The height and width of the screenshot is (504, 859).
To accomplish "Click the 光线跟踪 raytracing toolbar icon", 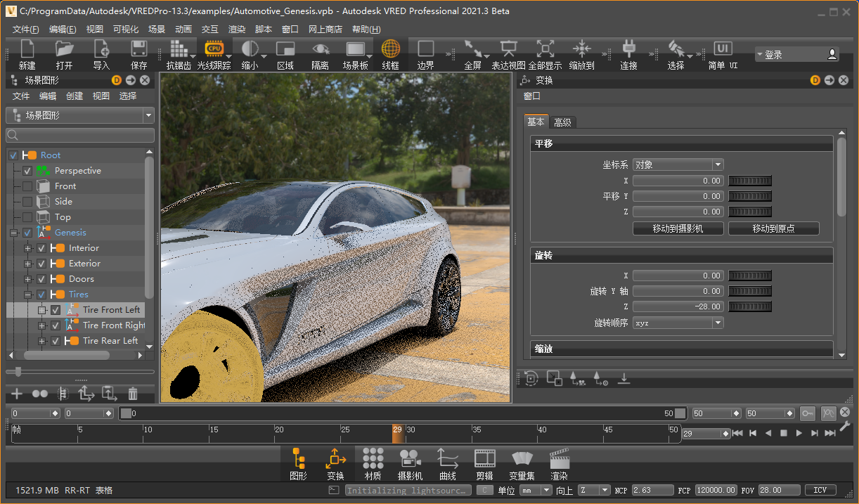I will tap(214, 49).
